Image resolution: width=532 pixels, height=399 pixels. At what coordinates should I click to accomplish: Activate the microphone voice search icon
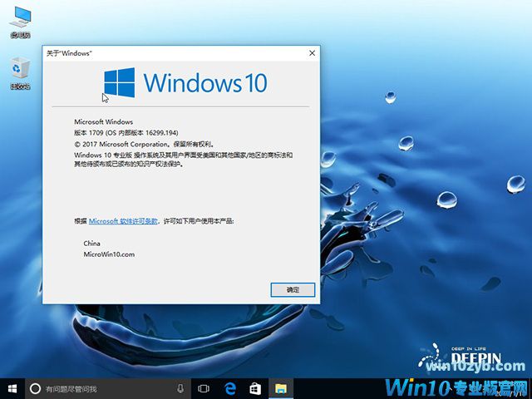point(180,388)
